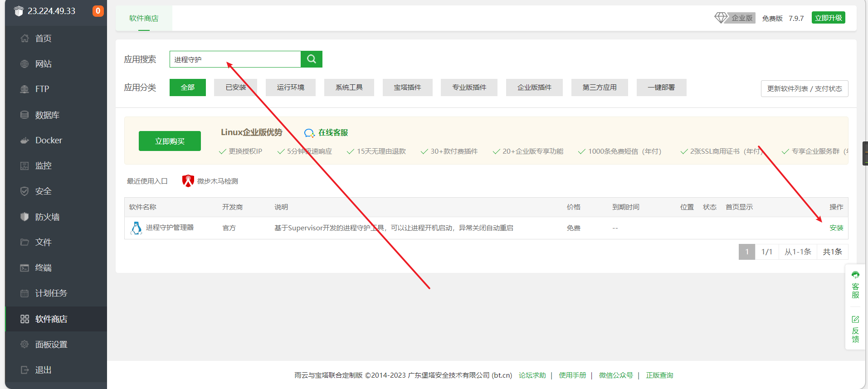Open the 微步木马检测 recent entry

(x=217, y=181)
